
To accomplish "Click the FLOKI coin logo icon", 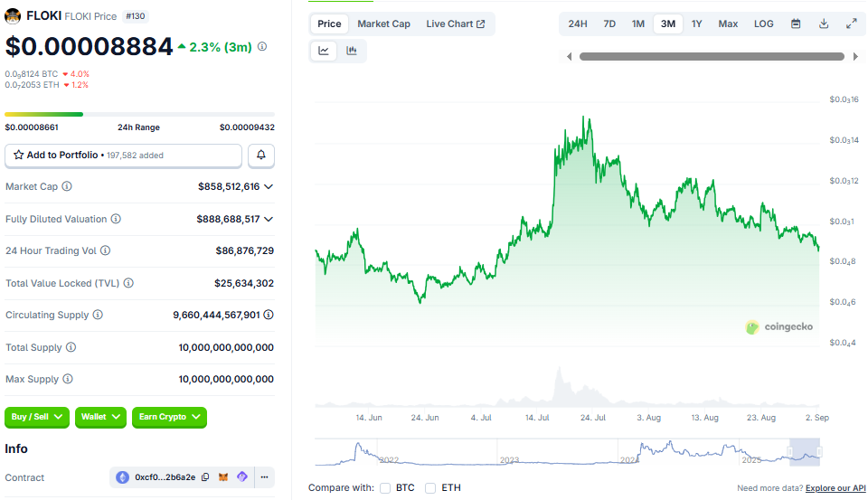I will (13, 16).
